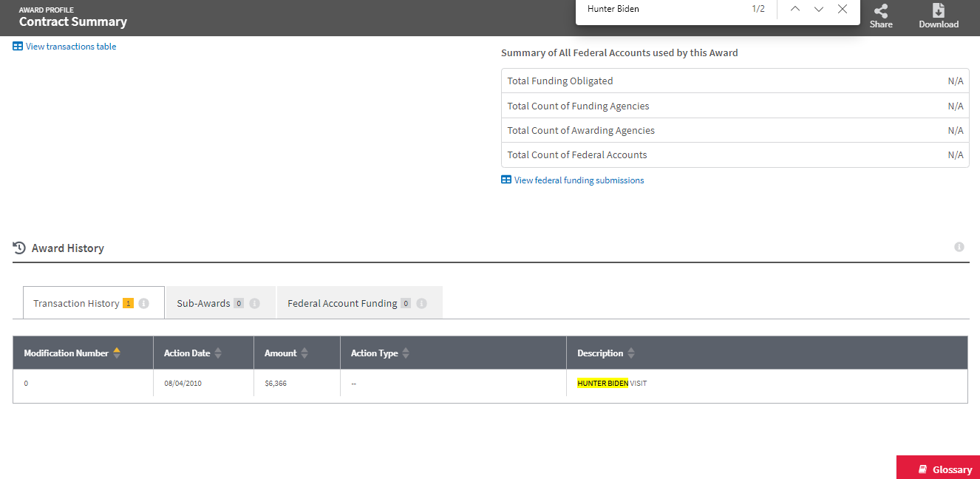The height and width of the screenshot is (479, 980).
Task: Click the Award History section info icon
Action: (x=959, y=247)
